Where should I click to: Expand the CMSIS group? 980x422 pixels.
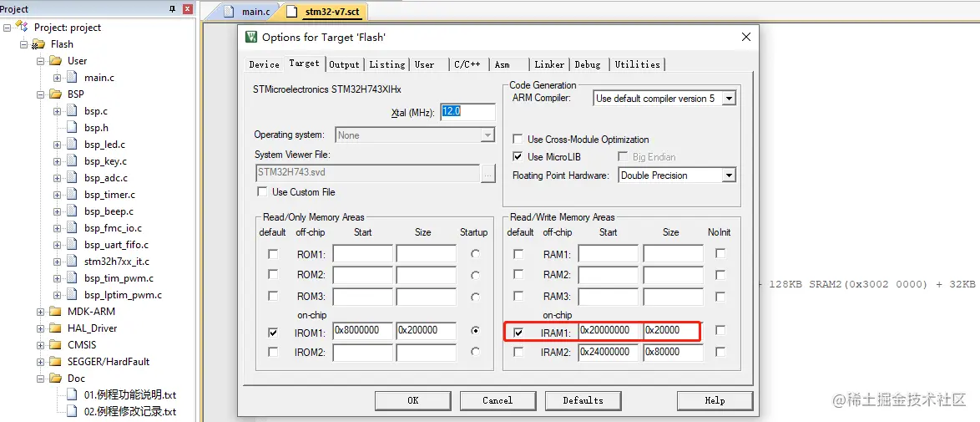click(41, 345)
